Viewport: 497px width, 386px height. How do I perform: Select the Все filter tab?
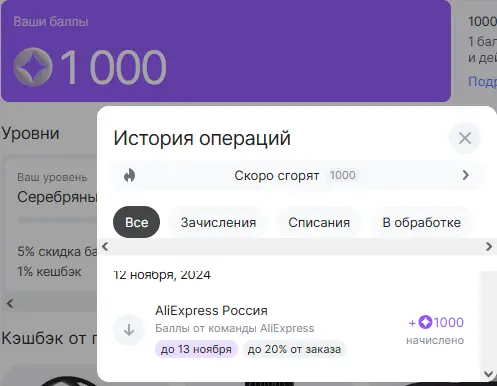[136, 222]
